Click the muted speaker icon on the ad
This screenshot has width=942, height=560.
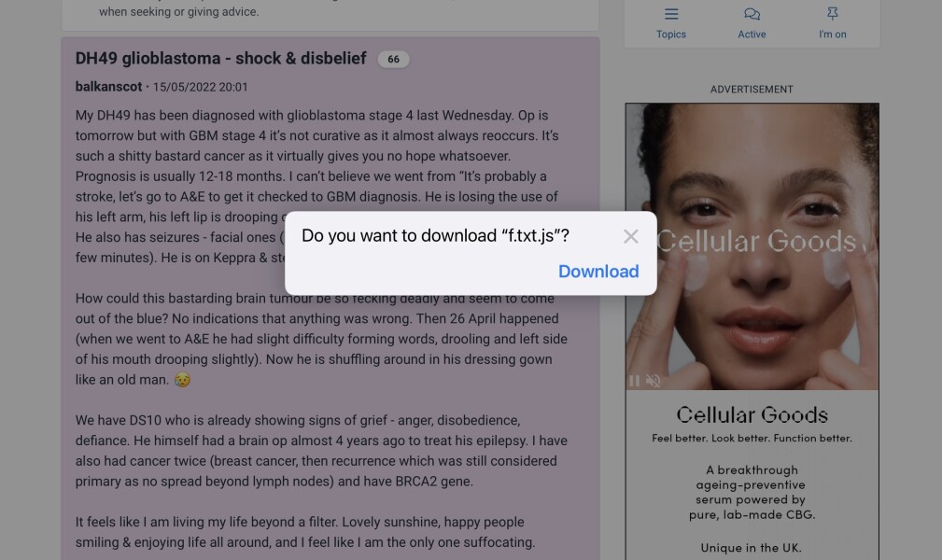654,381
